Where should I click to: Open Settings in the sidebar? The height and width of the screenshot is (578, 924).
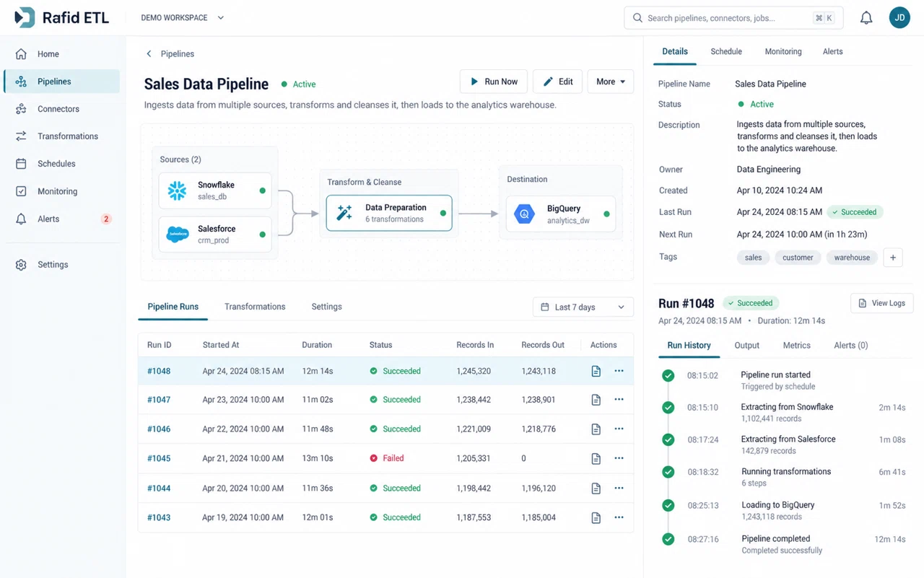(x=61, y=265)
